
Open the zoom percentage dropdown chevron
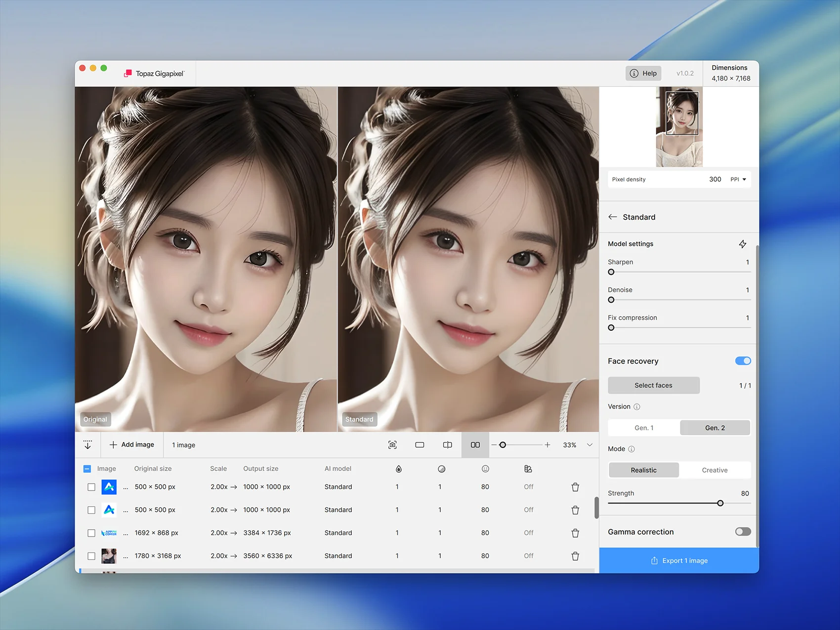click(589, 445)
